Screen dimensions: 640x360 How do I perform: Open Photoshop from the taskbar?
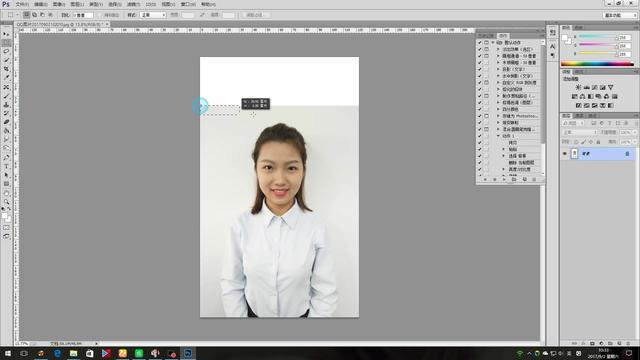point(188,353)
